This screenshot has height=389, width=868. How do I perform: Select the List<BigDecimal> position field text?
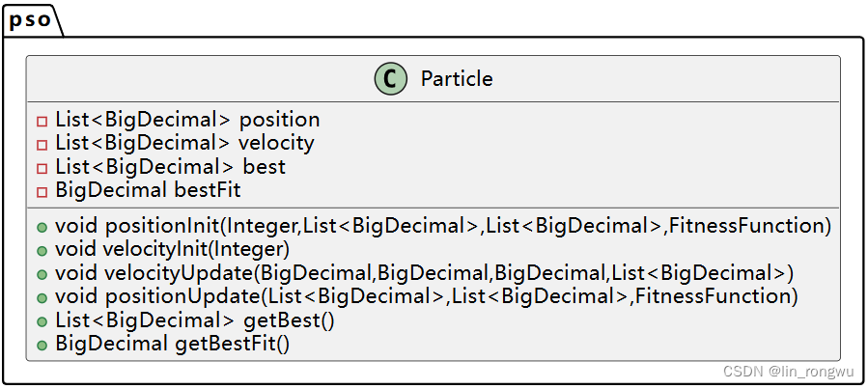pyautogui.click(x=187, y=120)
